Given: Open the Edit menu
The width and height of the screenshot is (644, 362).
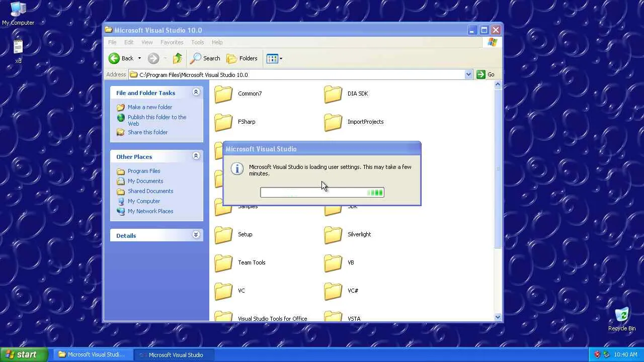Looking at the screenshot, I should click(129, 42).
